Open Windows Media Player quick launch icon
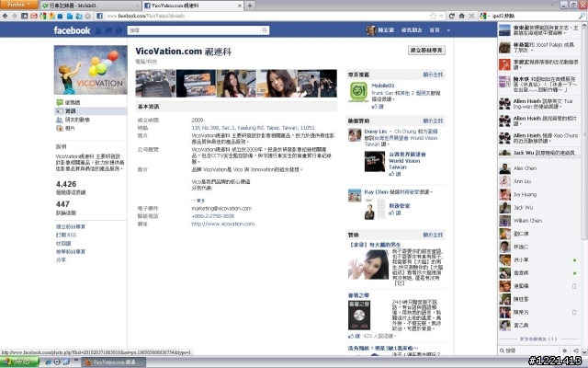 (x=57, y=362)
